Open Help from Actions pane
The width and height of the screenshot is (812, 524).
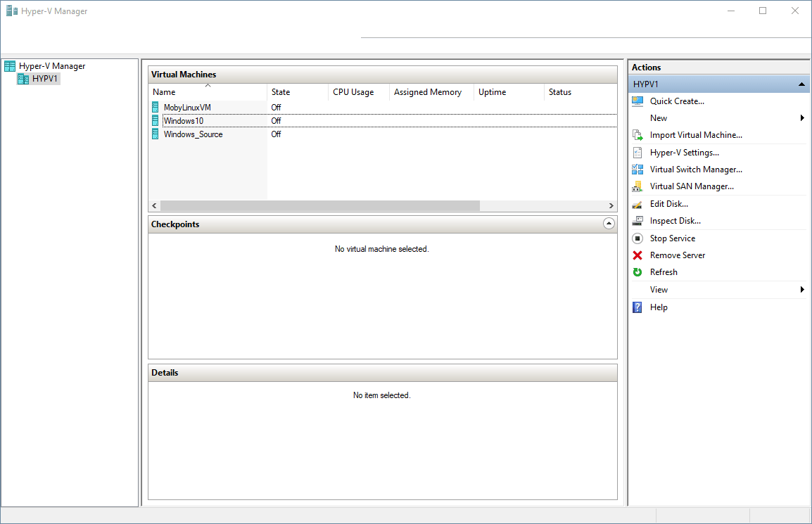click(x=659, y=307)
